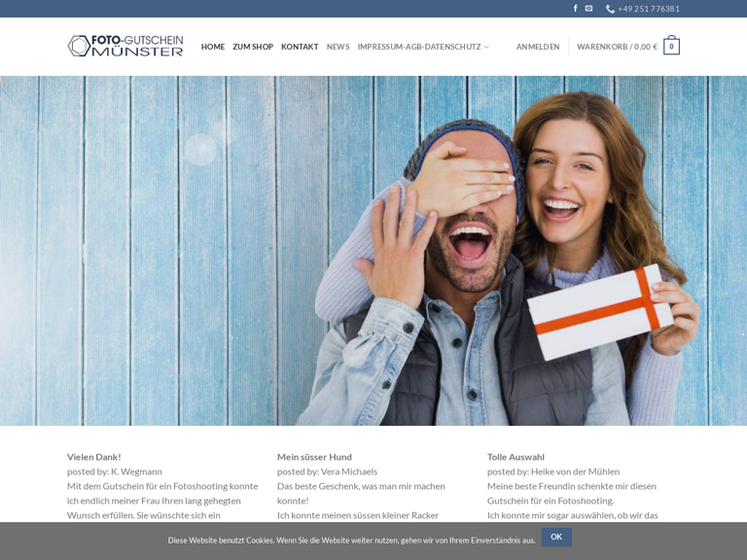Screen dimensions: 747x560
Task: Click the email envelope icon
Action: [588, 9]
